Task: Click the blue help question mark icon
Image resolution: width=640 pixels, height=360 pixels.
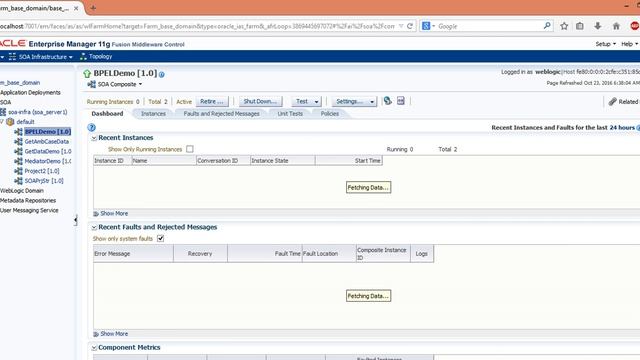Action: pos(91,127)
